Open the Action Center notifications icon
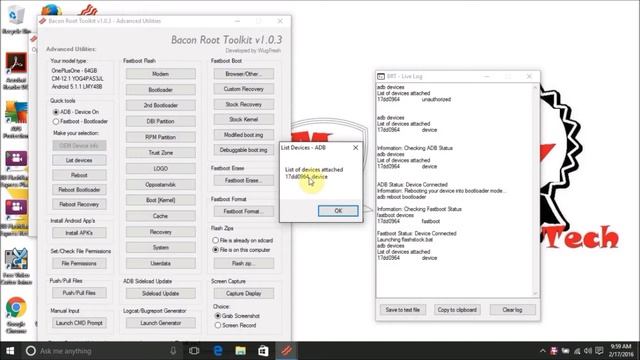Viewport: 640px width, 360px height. point(599,351)
